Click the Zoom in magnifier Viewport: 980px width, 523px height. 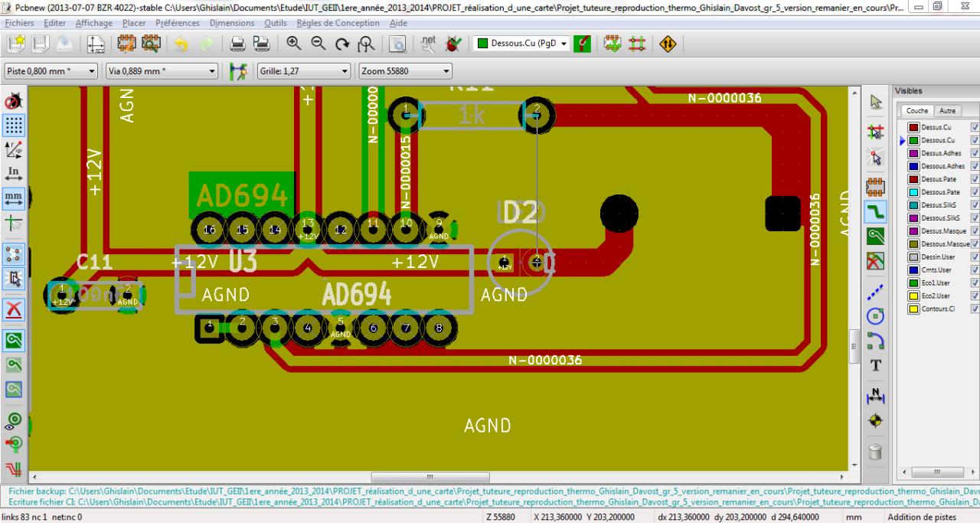[294, 44]
